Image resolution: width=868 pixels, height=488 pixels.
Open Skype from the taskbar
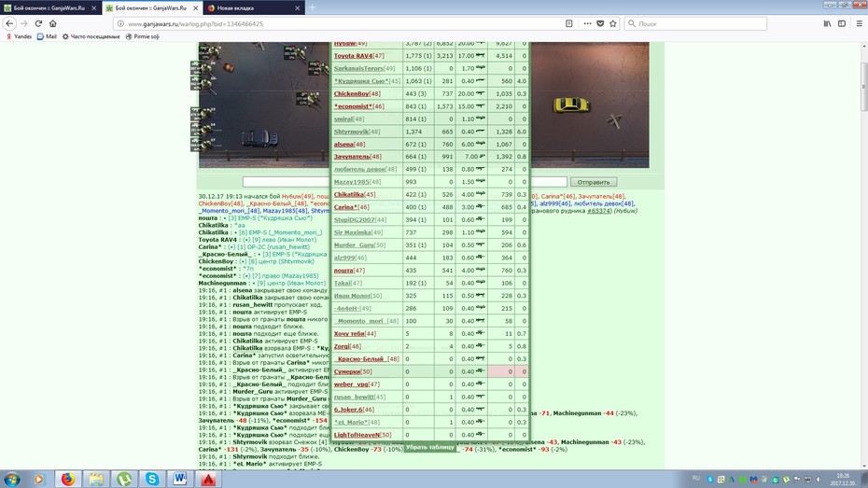(x=152, y=479)
